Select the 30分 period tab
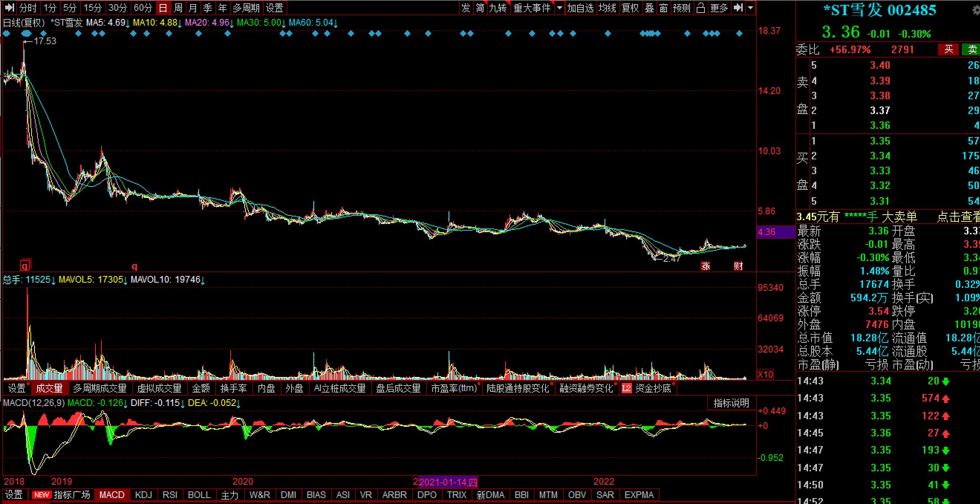Viewport: 980px width, 504px height. (x=118, y=7)
